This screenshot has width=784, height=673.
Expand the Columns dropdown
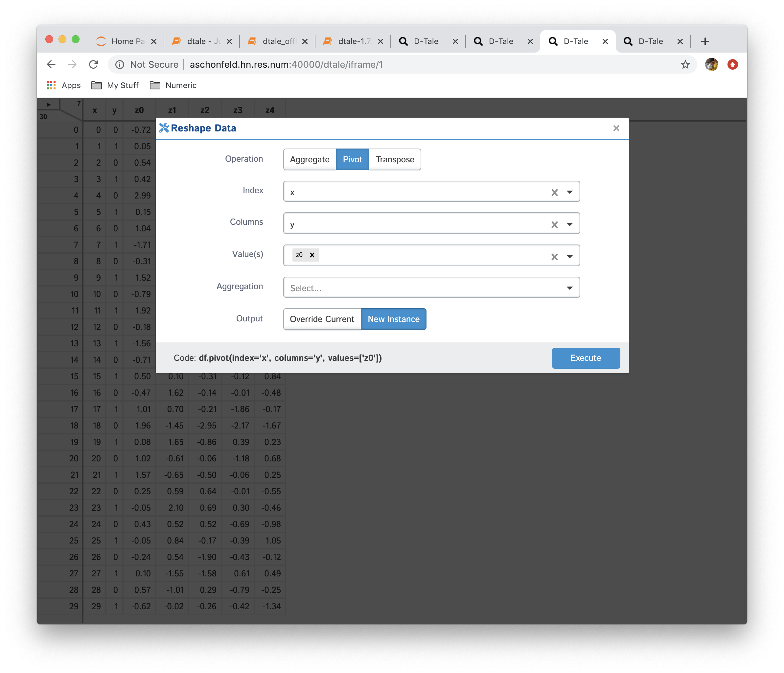(569, 224)
